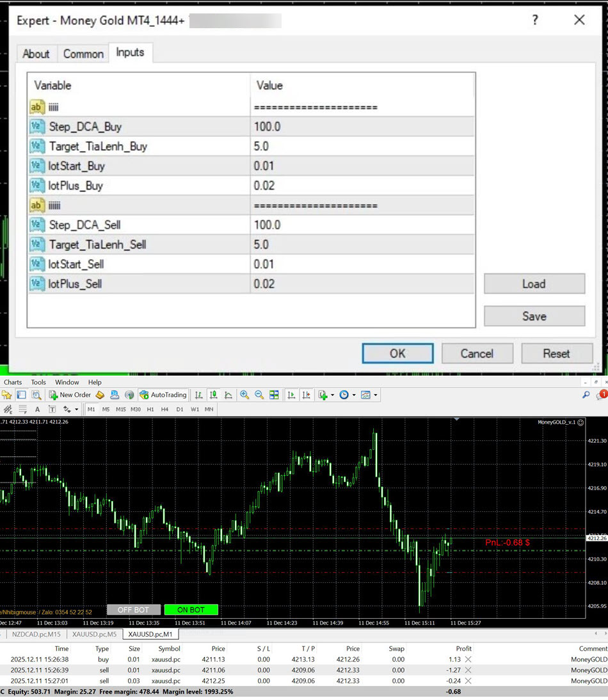
Task: Close the sell 0.03 lot order
Action: click(468, 681)
